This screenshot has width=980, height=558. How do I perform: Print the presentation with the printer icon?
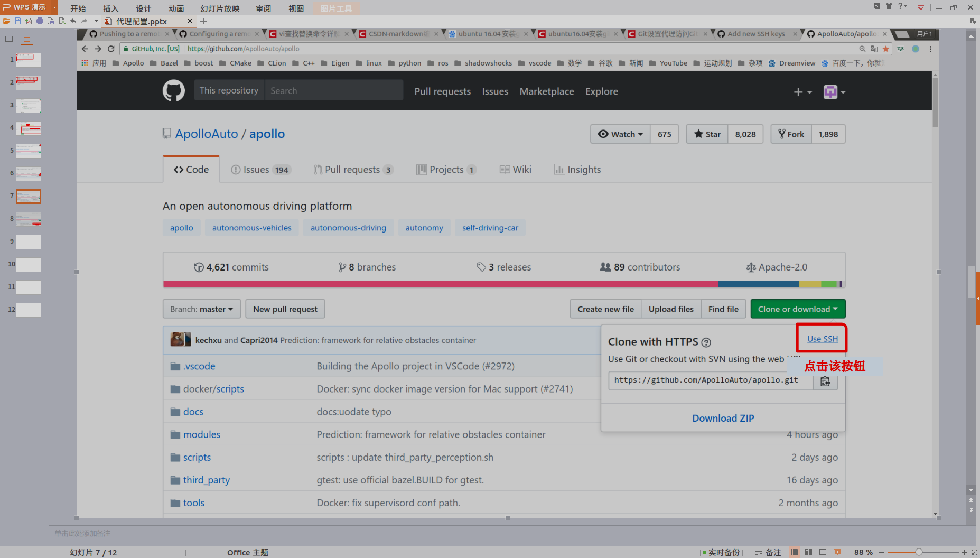[x=40, y=21]
